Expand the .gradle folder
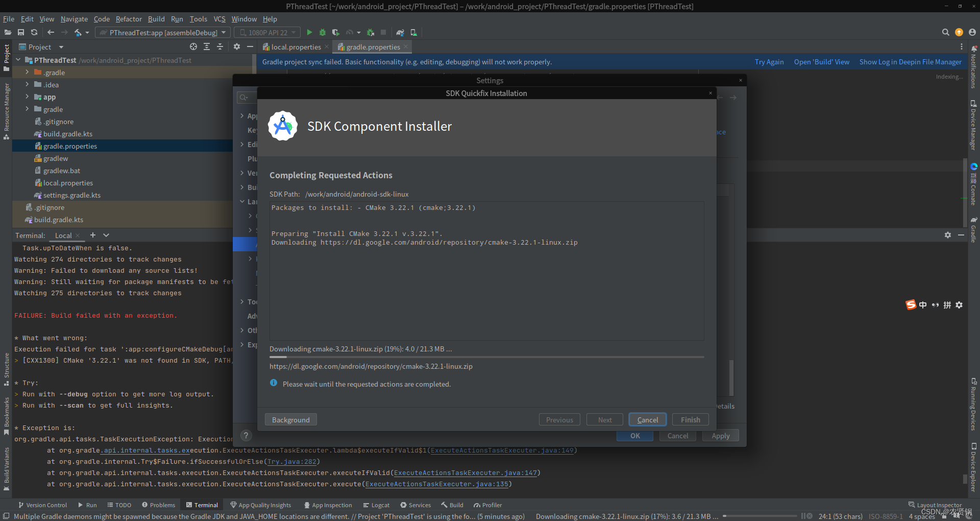This screenshot has width=980, height=521. pyautogui.click(x=27, y=72)
